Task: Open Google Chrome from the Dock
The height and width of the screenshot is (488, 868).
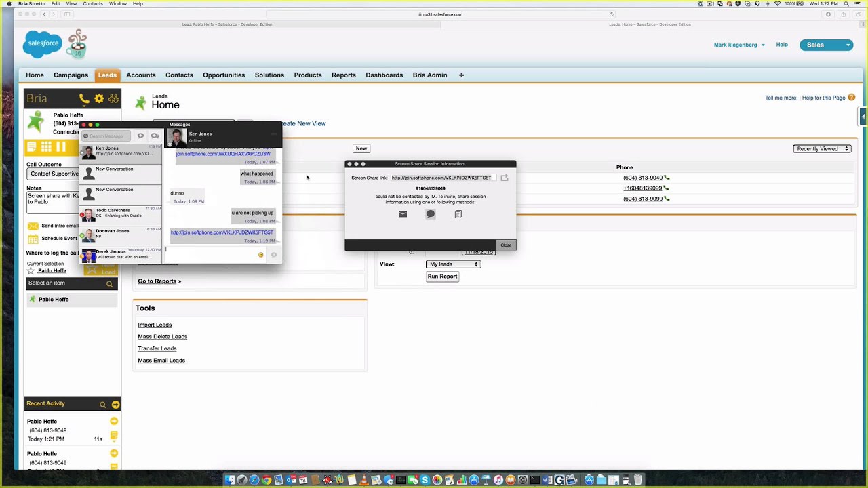Action: pos(267,480)
